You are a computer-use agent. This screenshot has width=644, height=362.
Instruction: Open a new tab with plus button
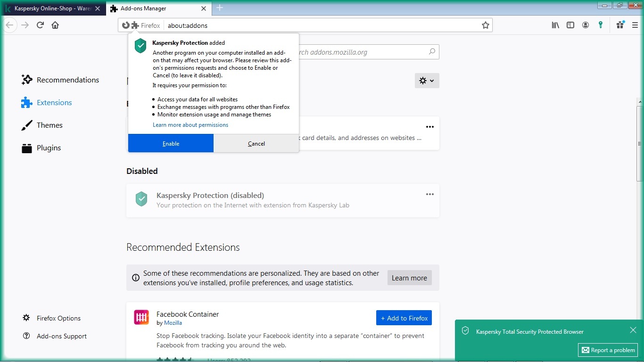point(220,8)
